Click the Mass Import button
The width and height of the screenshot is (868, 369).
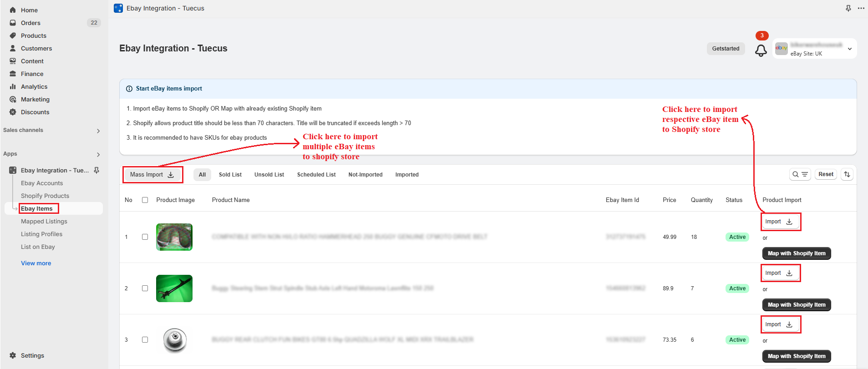(x=152, y=175)
